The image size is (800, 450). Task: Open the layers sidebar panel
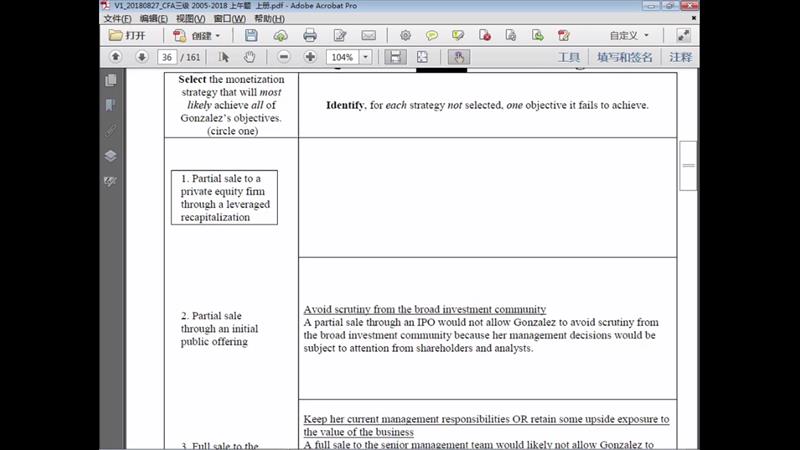(x=110, y=156)
